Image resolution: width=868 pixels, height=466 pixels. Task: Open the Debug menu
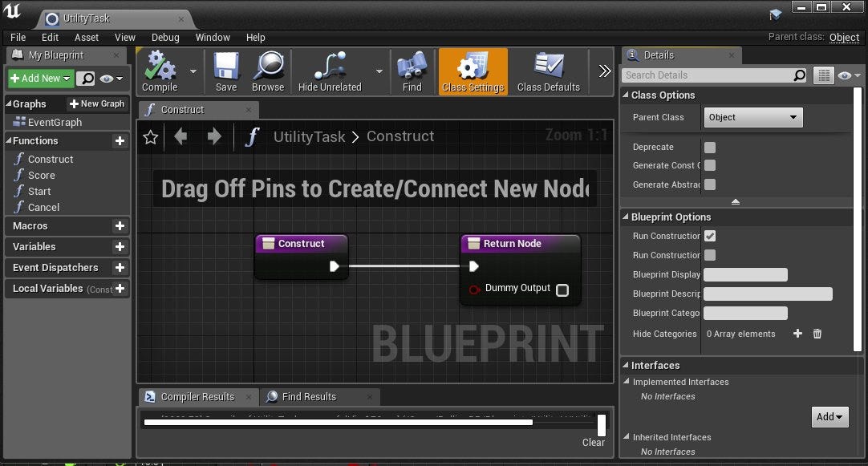coord(165,37)
